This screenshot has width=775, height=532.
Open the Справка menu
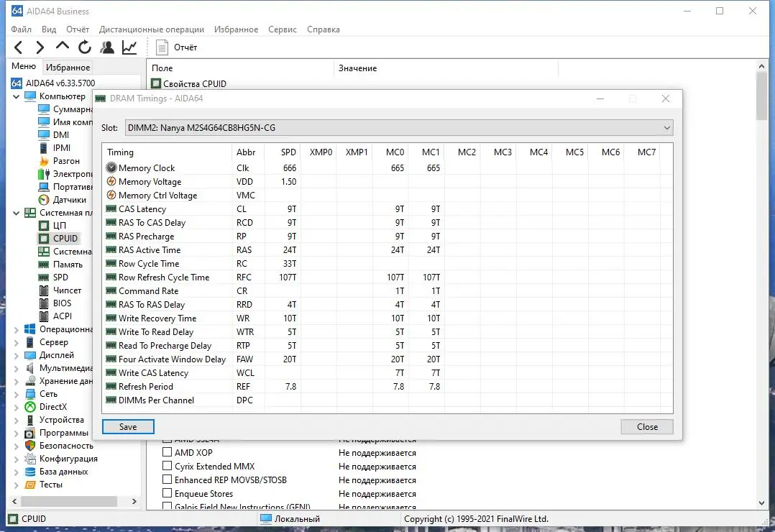click(x=324, y=29)
